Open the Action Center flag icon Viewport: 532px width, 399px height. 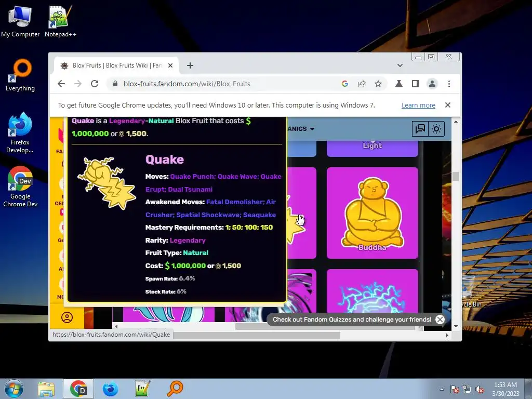[x=455, y=389]
